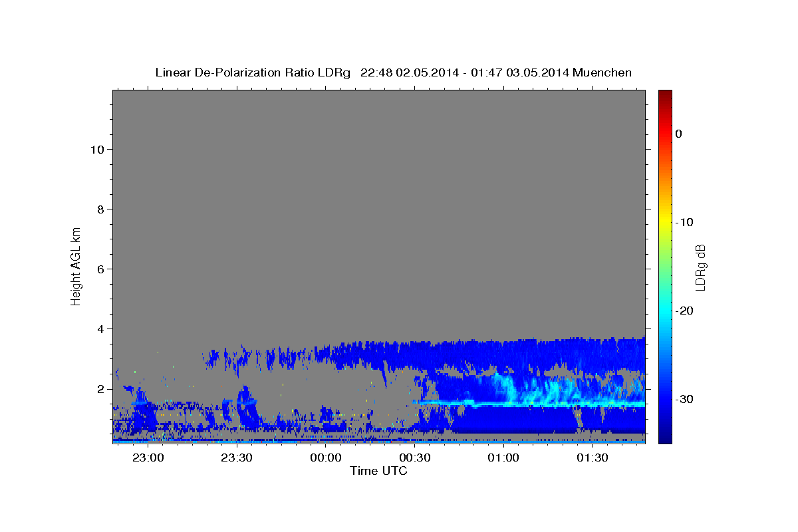Click the colorbar value -30
Viewport: 798px width, 532px height.
coord(685,399)
